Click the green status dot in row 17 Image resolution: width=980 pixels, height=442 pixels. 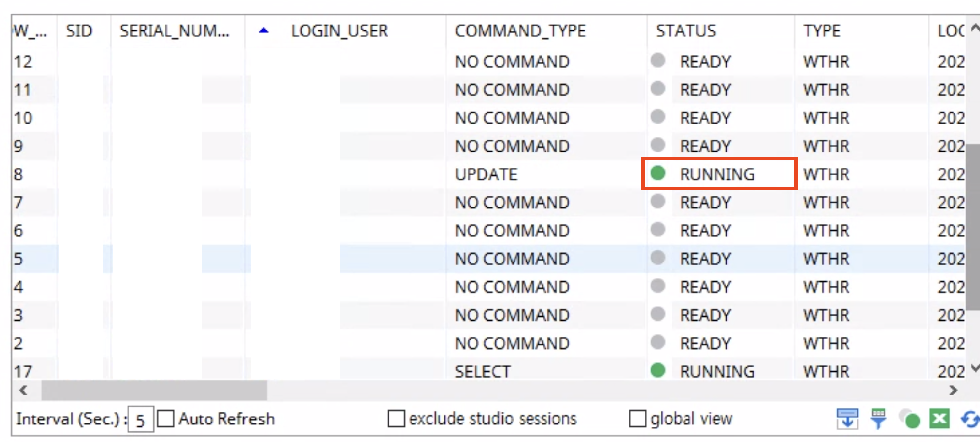pyautogui.click(x=657, y=370)
